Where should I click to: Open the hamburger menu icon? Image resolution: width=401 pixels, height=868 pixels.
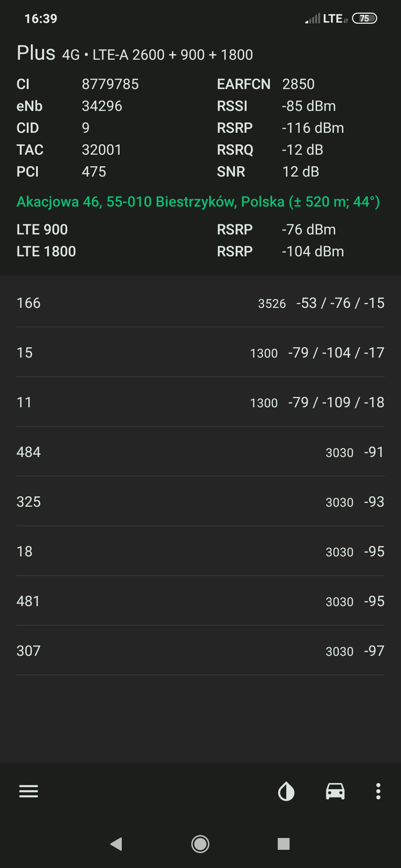click(29, 791)
